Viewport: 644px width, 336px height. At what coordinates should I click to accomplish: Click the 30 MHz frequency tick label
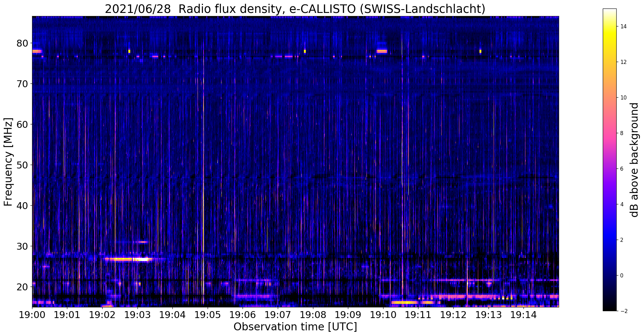point(22,246)
